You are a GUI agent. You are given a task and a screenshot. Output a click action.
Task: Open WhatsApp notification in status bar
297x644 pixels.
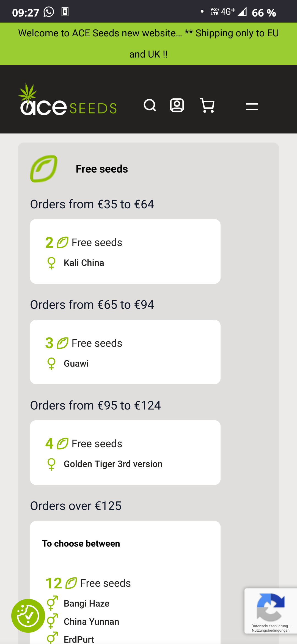click(x=49, y=12)
